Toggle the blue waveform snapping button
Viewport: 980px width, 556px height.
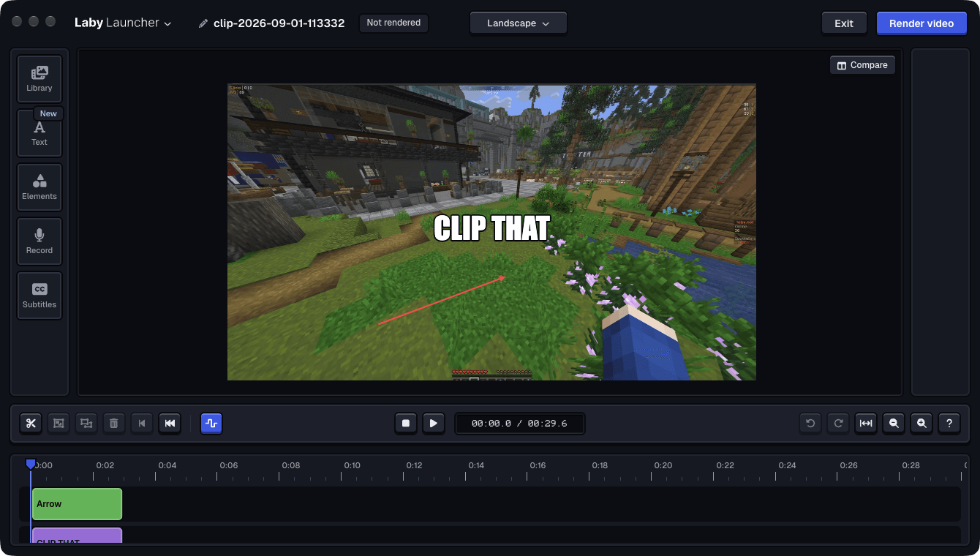(211, 423)
